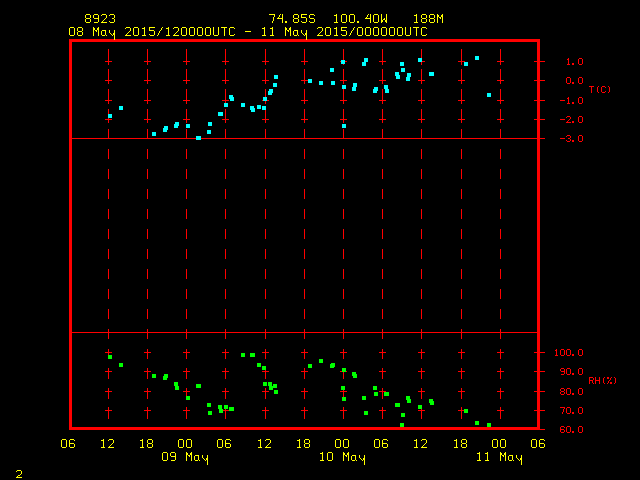
Task: Click the number 2 in bottom-left corner
Action: pyautogui.click(x=19, y=473)
